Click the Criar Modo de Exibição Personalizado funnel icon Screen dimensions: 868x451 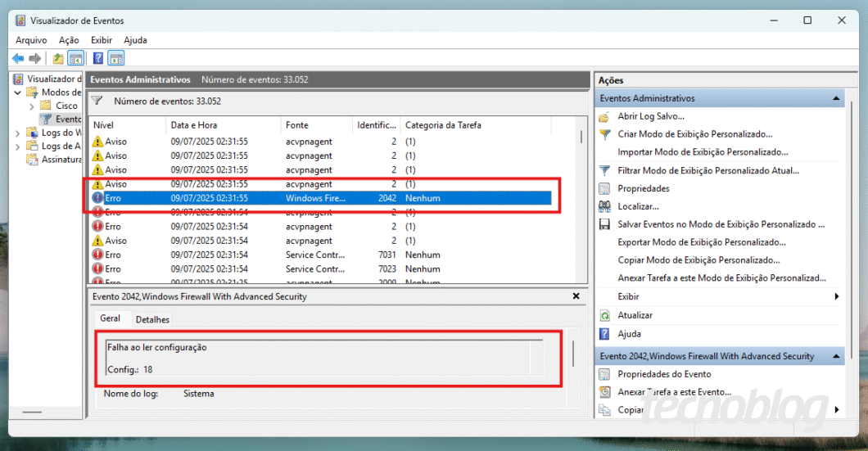click(604, 134)
